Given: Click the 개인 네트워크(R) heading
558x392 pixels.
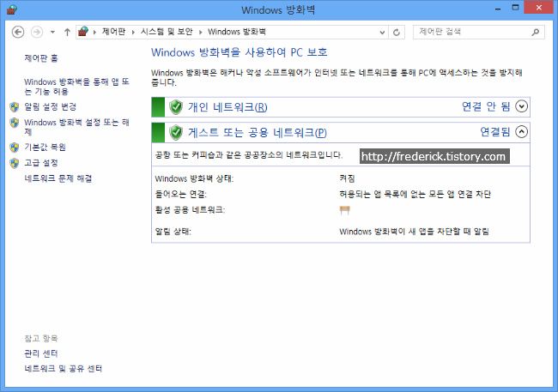Looking at the screenshot, I should point(227,107).
